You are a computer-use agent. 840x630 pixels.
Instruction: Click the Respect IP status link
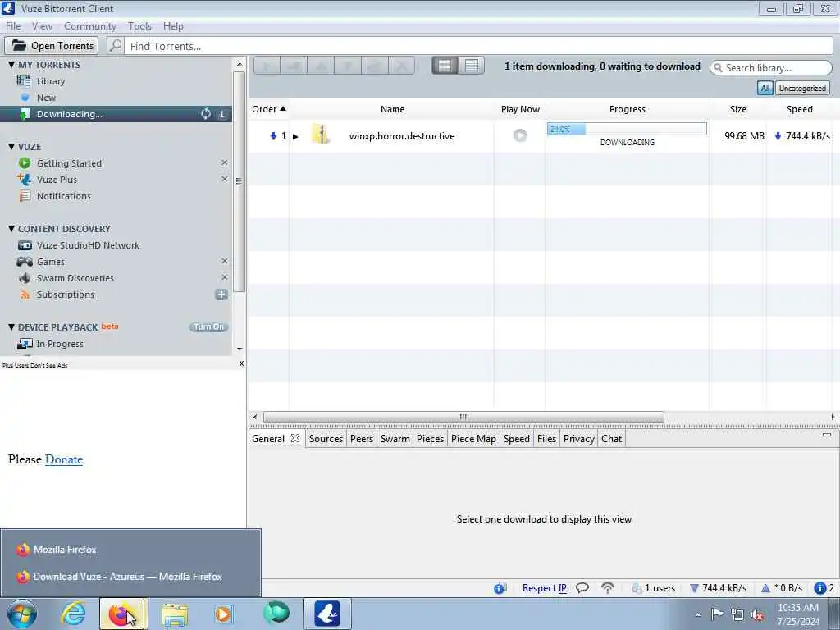pyautogui.click(x=545, y=588)
